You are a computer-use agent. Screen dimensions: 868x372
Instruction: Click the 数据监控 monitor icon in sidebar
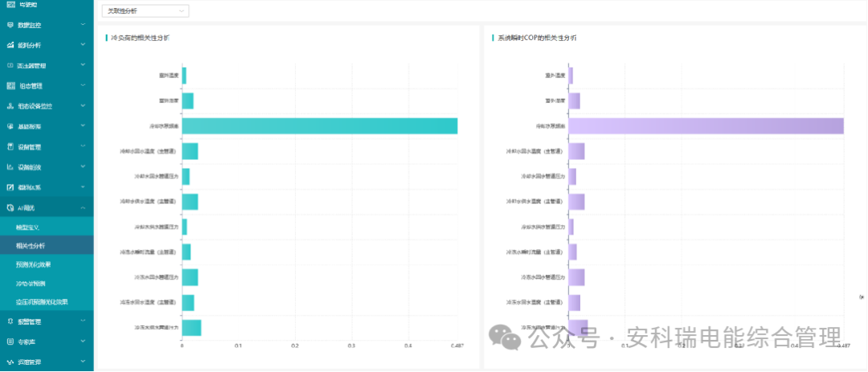click(x=10, y=25)
